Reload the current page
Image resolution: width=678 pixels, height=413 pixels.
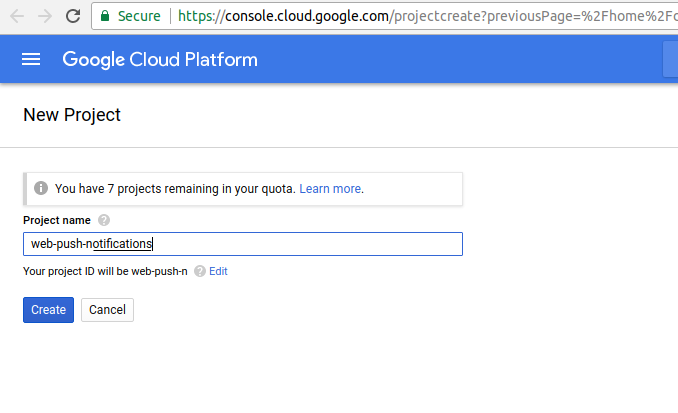pyautogui.click(x=73, y=16)
